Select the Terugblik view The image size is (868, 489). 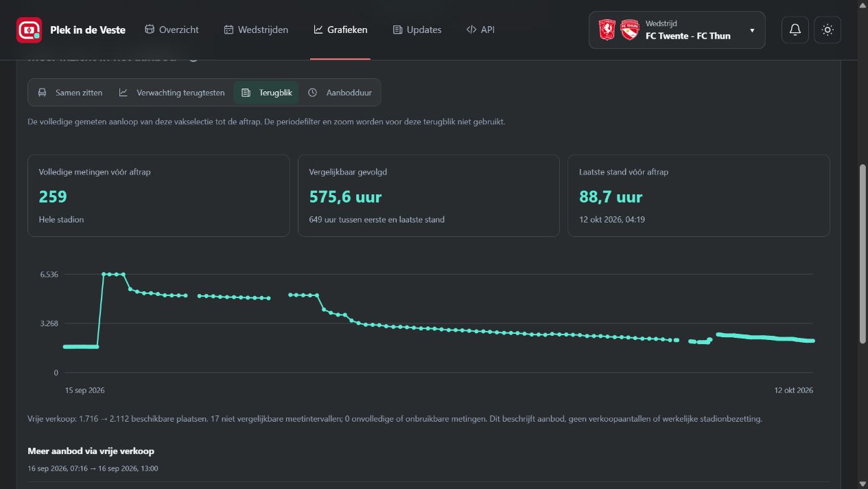pos(266,93)
